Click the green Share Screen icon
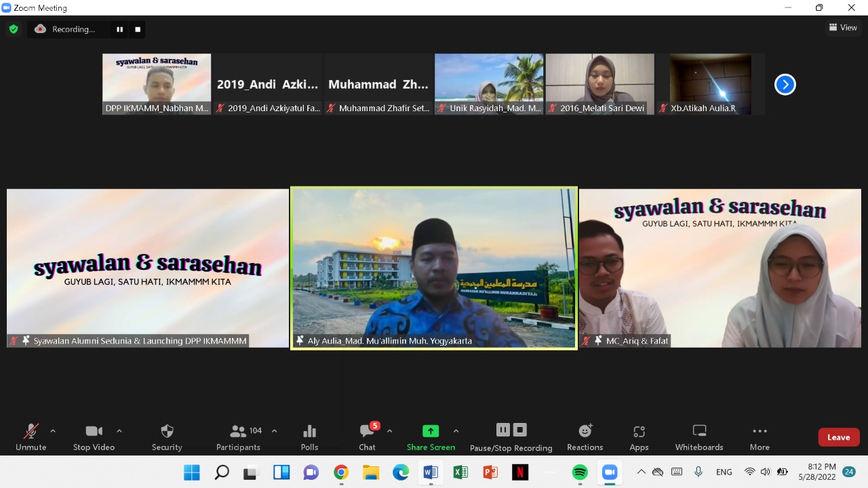This screenshot has width=868, height=488. (431, 431)
